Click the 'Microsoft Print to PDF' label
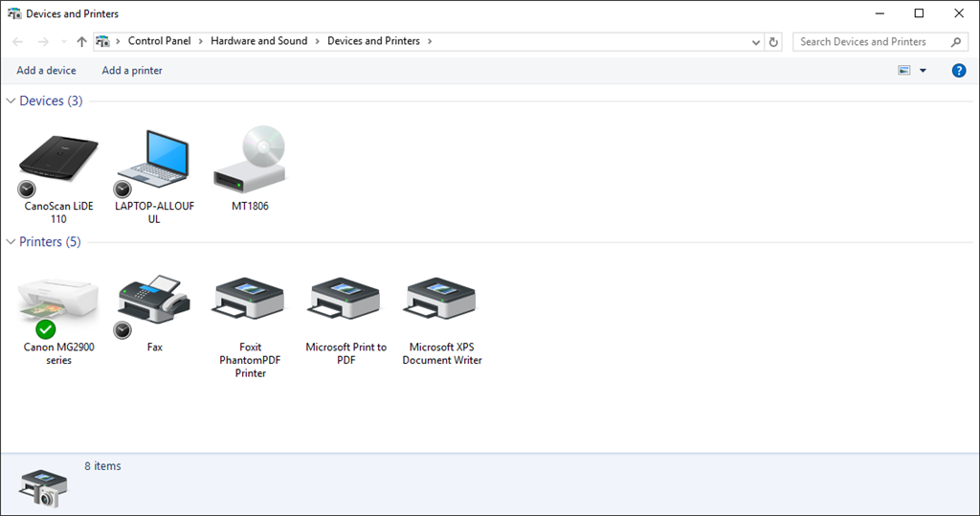This screenshot has width=980, height=516. (345, 353)
